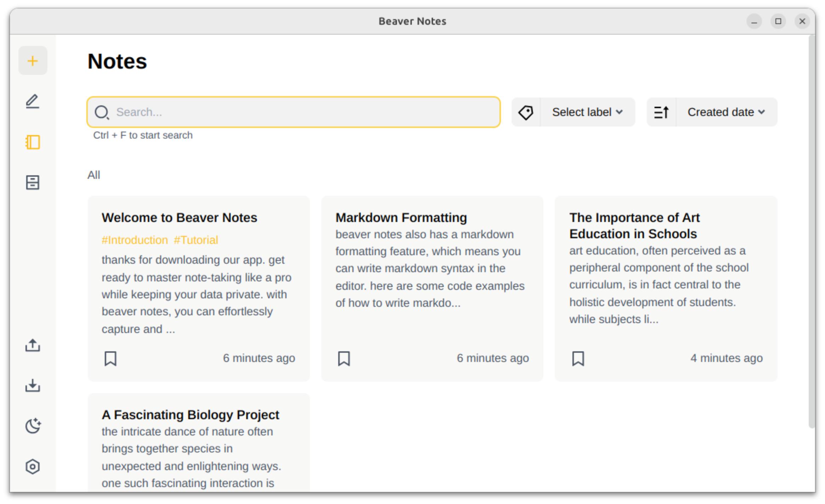Click the 4 minutes ago timestamp

(726, 358)
